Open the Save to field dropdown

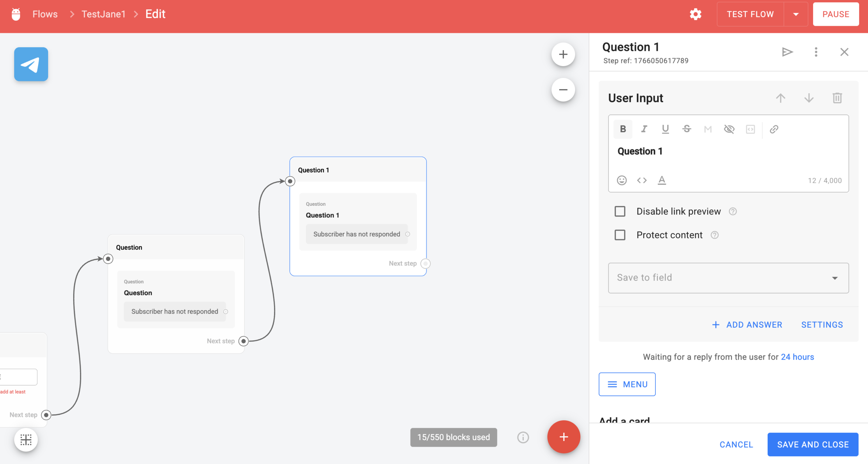coord(728,278)
